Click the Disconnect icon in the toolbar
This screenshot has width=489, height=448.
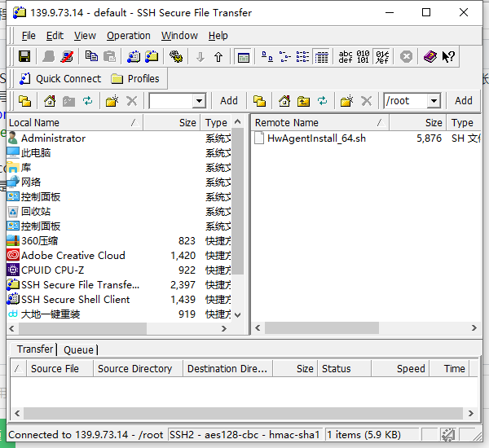click(x=68, y=57)
